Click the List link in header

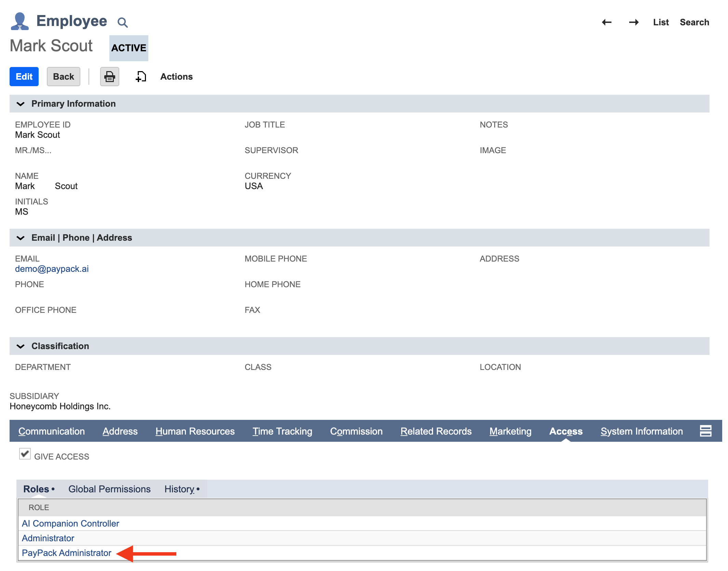pyautogui.click(x=661, y=22)
